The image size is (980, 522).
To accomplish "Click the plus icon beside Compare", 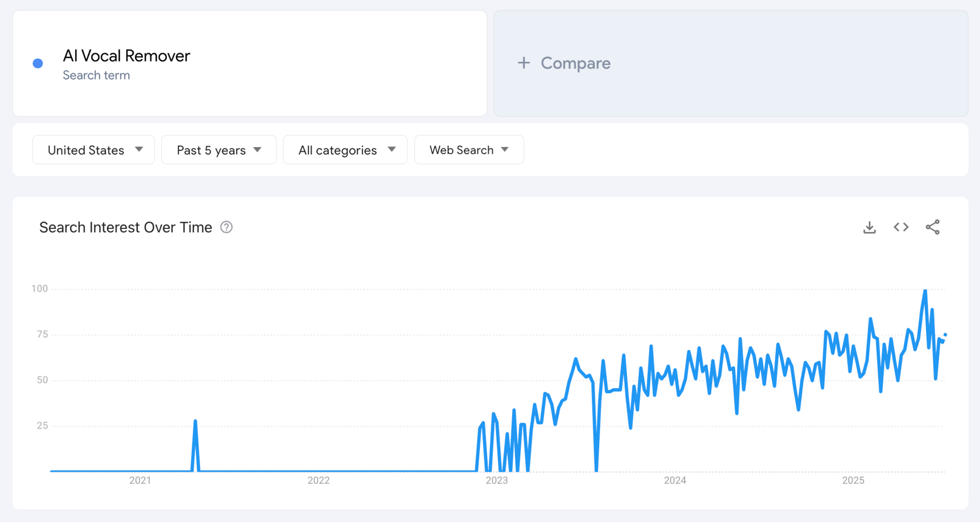I will [524, 63].
